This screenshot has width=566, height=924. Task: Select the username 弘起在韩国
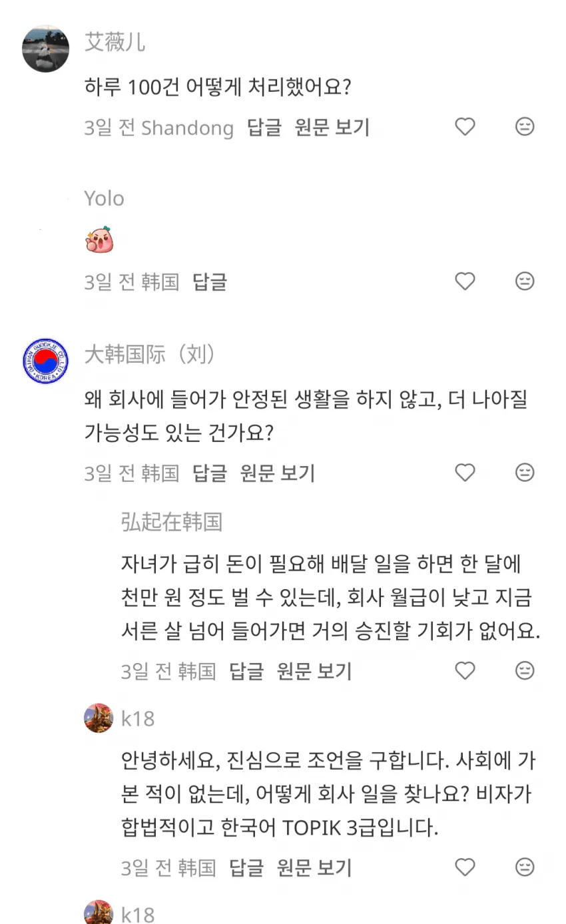(171, 523)
